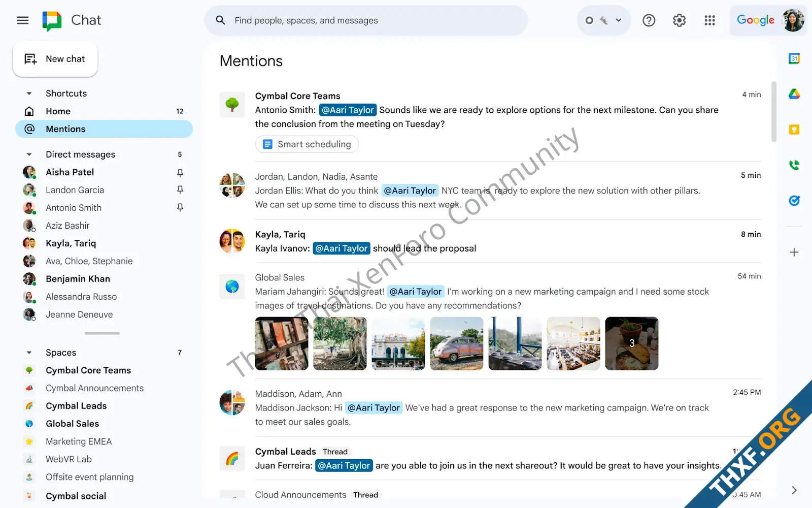The width and height of the screenshot is (812, 508).
Task: Open Kayla, Tariq group chat in sidebar
Action: [x=104, y=243]
